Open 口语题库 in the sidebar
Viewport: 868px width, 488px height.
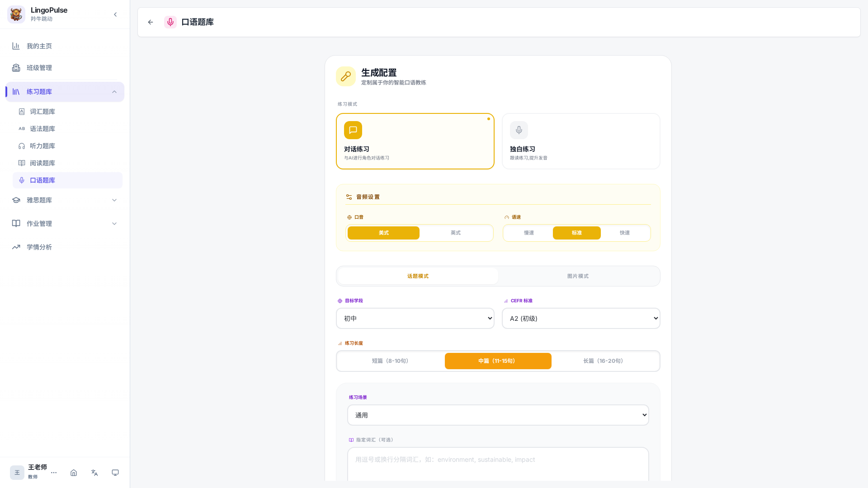[67, 180]
